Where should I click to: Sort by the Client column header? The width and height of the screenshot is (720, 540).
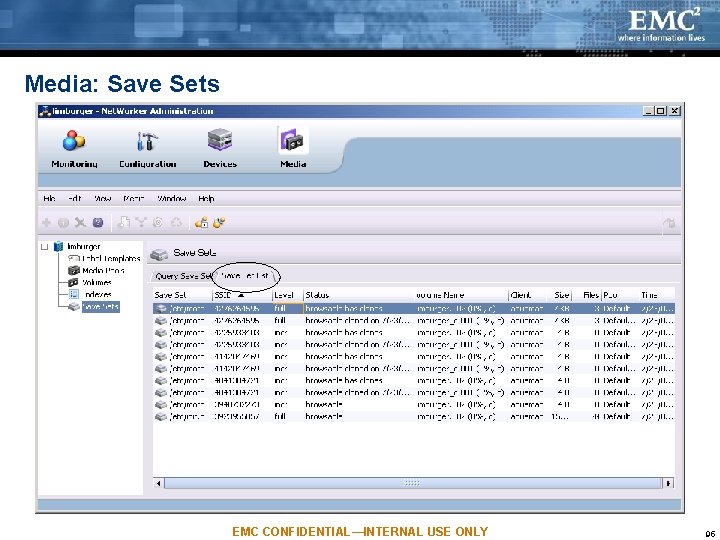(529, 295)
